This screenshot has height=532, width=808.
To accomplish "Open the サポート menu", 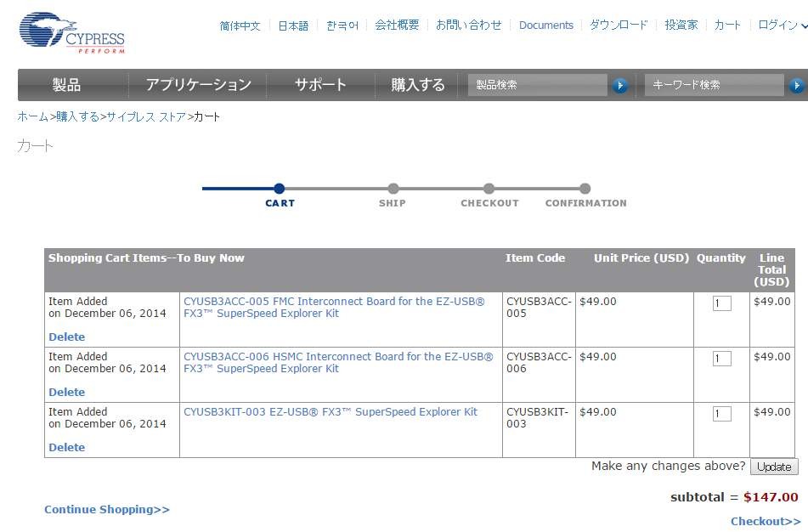I will [320, 84].
